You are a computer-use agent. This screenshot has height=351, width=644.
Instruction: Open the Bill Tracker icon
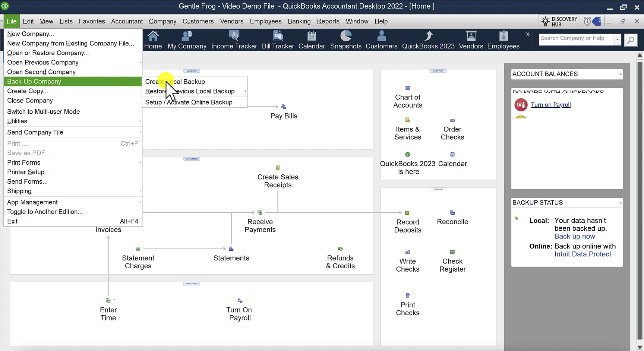click(278, 40)
